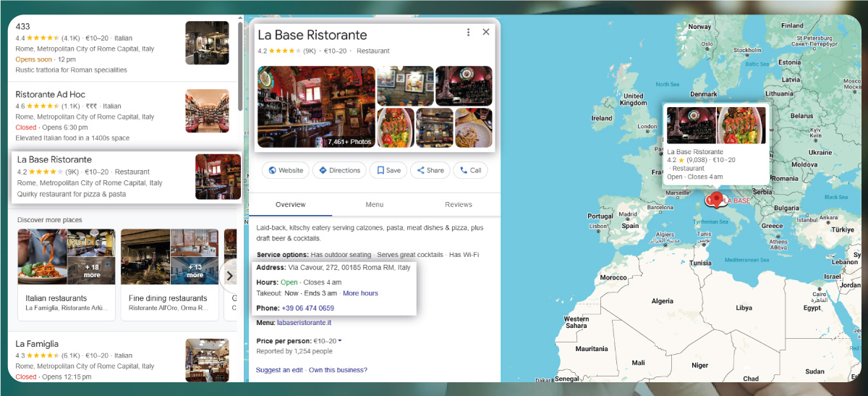868x396 pixels.
Task: Open the three-dot menu for La Base Ristorante
Action: (x=469, y=33)
